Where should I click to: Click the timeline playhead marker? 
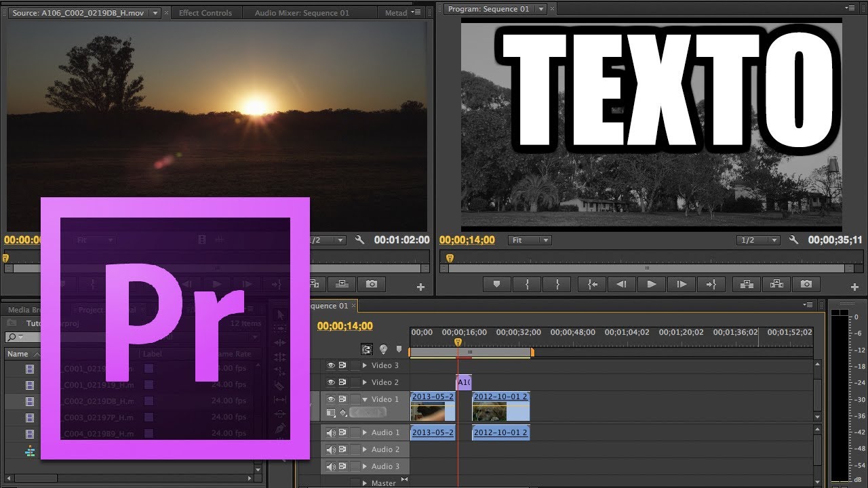pos(458,342)
